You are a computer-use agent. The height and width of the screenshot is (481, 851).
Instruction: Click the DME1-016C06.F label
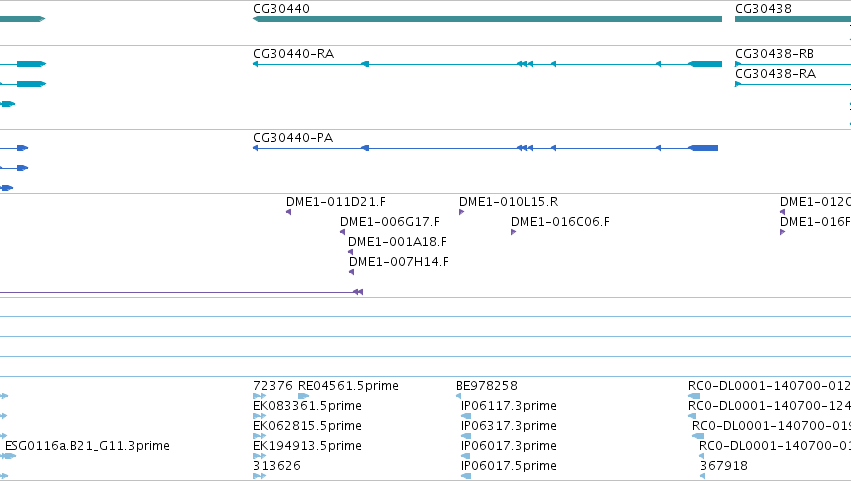[560, 222]
